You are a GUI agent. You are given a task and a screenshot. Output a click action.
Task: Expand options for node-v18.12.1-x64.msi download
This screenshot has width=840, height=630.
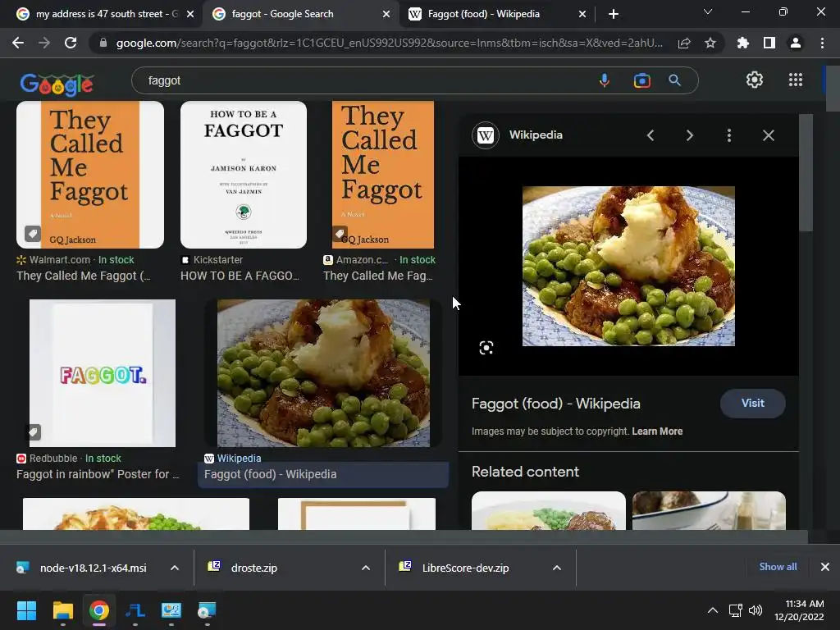click(x=175, y=568)
